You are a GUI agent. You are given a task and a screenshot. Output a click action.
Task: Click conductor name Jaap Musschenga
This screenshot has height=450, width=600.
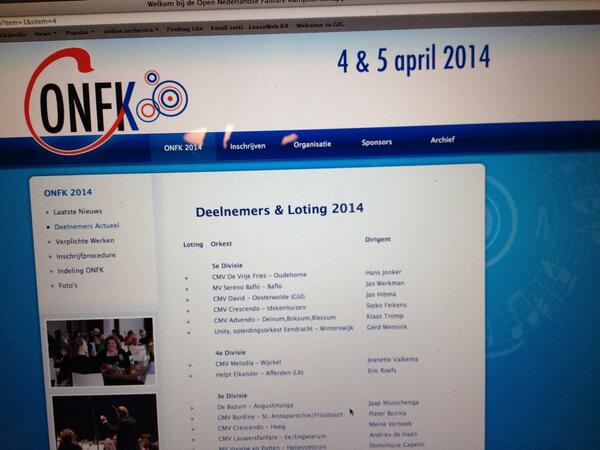tap(394, 403)
